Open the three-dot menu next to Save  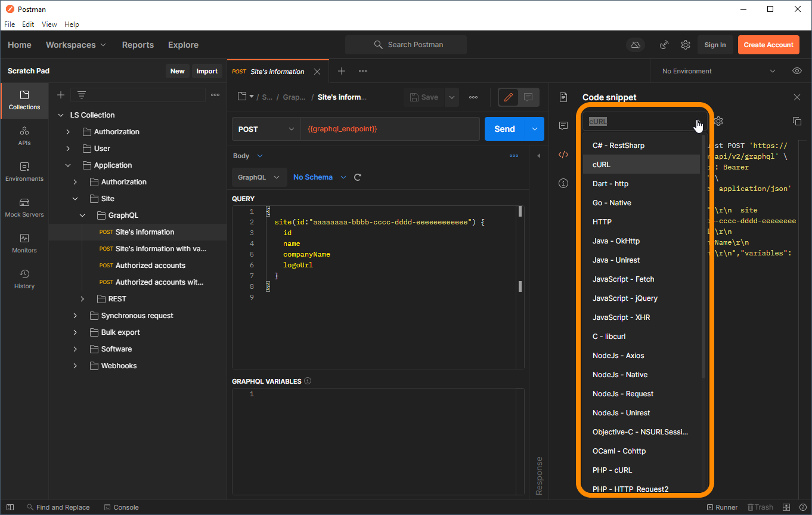point(473,97)
